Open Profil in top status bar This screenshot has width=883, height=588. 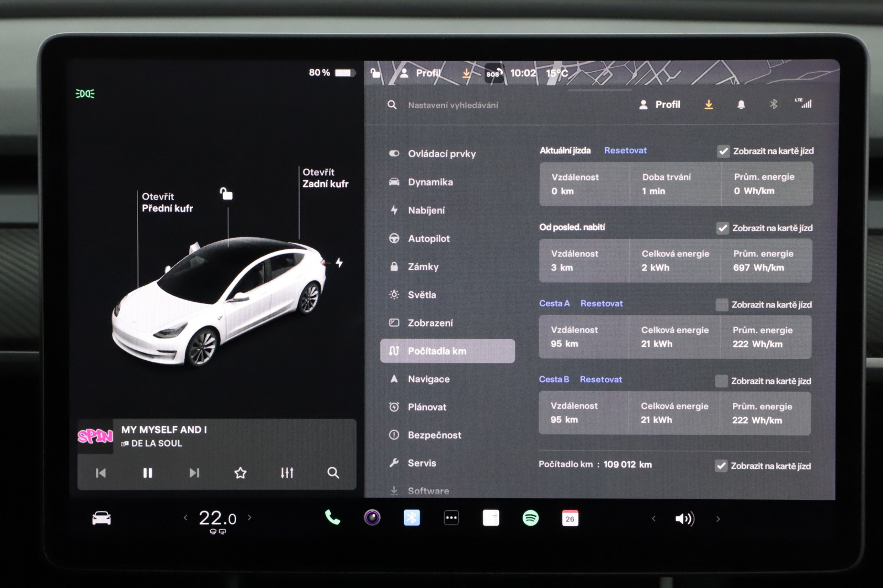(x=421, y=73)
